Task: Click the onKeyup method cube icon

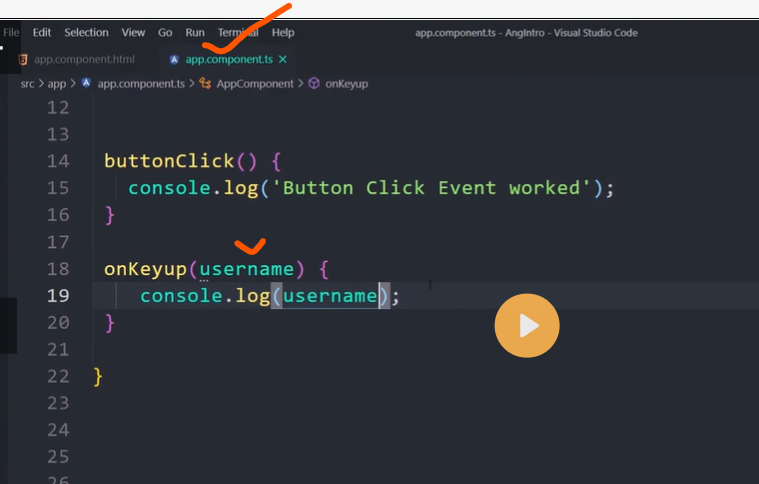Action: click(314, 84)
